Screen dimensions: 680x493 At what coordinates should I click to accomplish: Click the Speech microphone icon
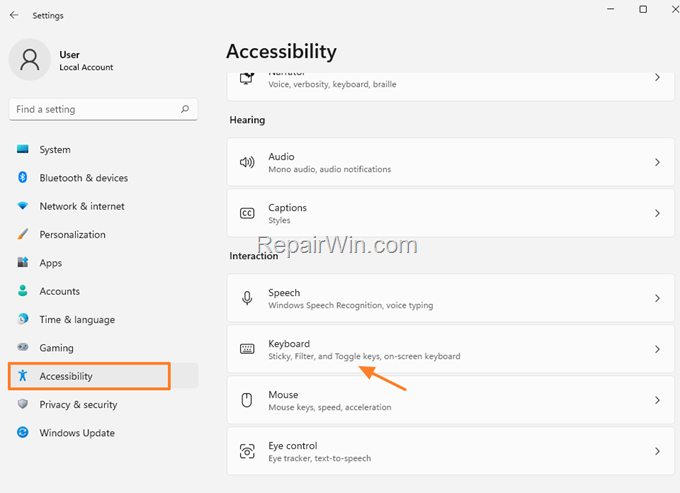(x=247, y=298)
